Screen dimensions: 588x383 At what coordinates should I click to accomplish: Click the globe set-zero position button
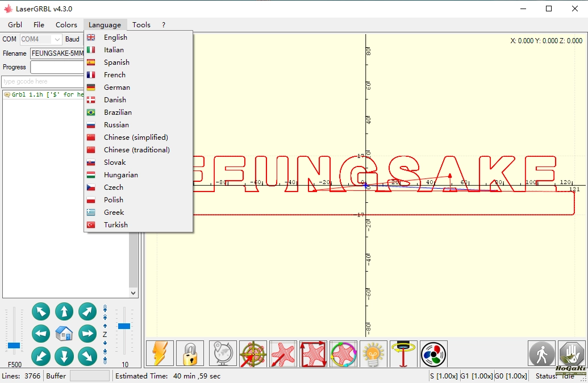tap(223, 354)
